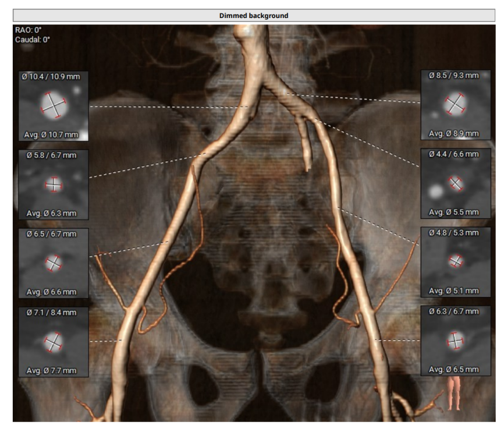The width and height of the screenshot is (504, 432).
Task: Click the body orientation figure icon
Action: coord(454,394)
